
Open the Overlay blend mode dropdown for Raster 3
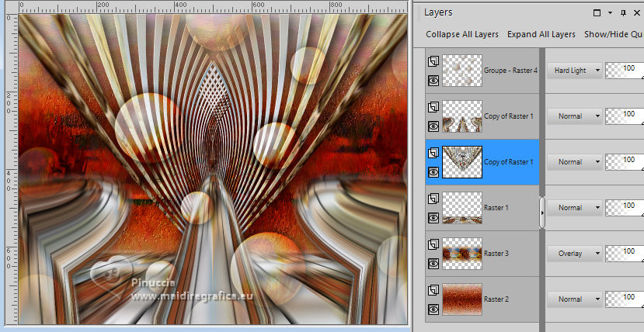click(575, 254)
